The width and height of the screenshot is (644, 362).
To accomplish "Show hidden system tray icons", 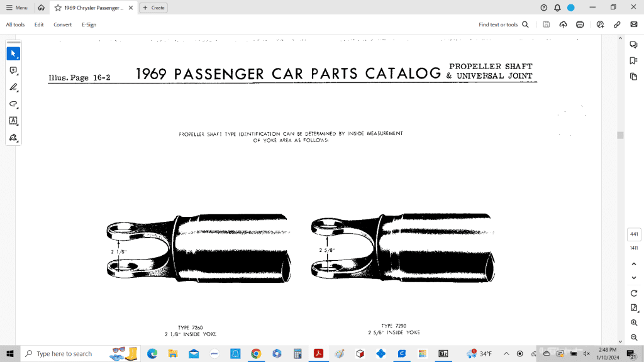I will [x=506, y=354].
